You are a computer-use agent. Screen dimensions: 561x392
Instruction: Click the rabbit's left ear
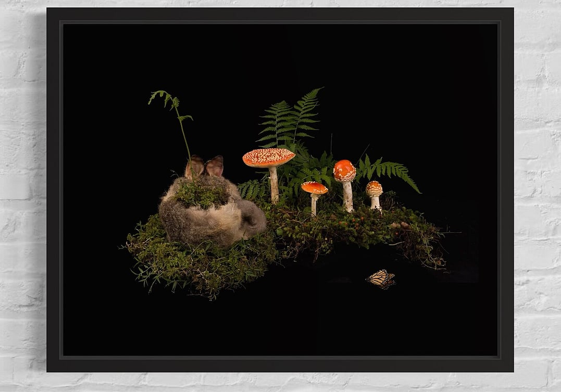(195, 167)
